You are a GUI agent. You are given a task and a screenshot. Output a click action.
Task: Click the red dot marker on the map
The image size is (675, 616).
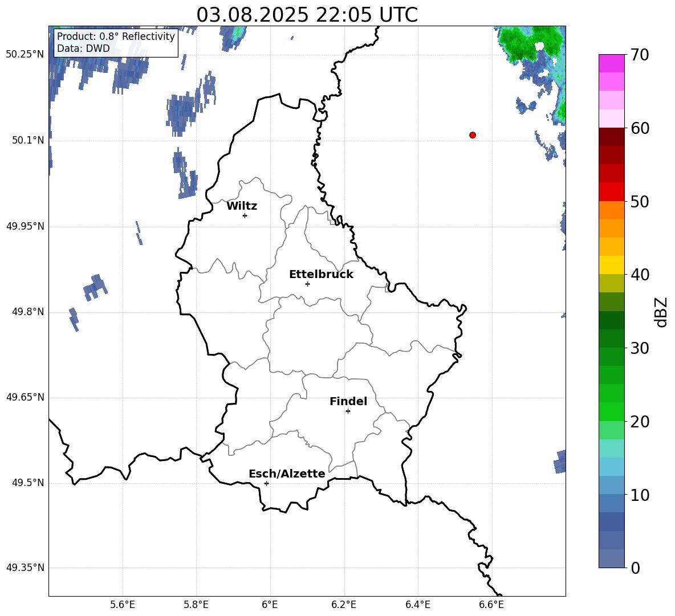click(x=473, y=135)
